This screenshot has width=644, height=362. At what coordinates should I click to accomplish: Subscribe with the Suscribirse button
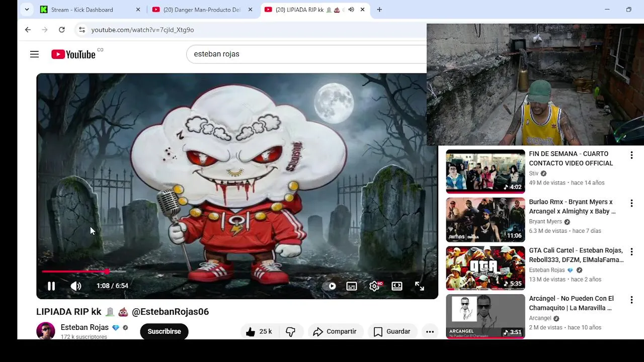coord(164,332)
